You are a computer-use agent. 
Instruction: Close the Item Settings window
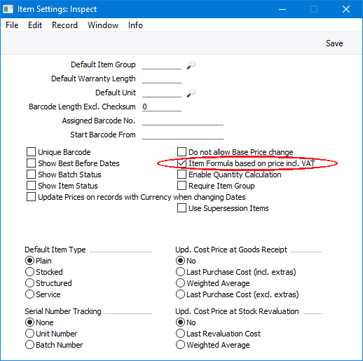(346, 9)
